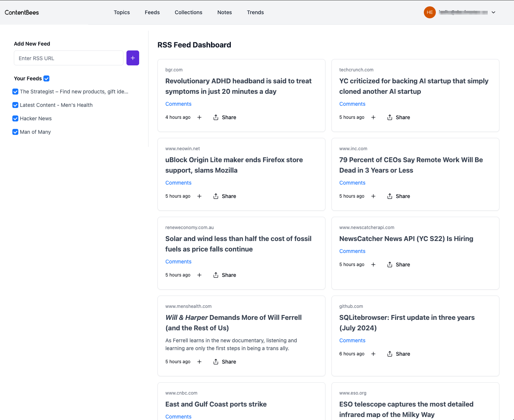Click plus icon on SQLitebrowser article

point(373,354)
